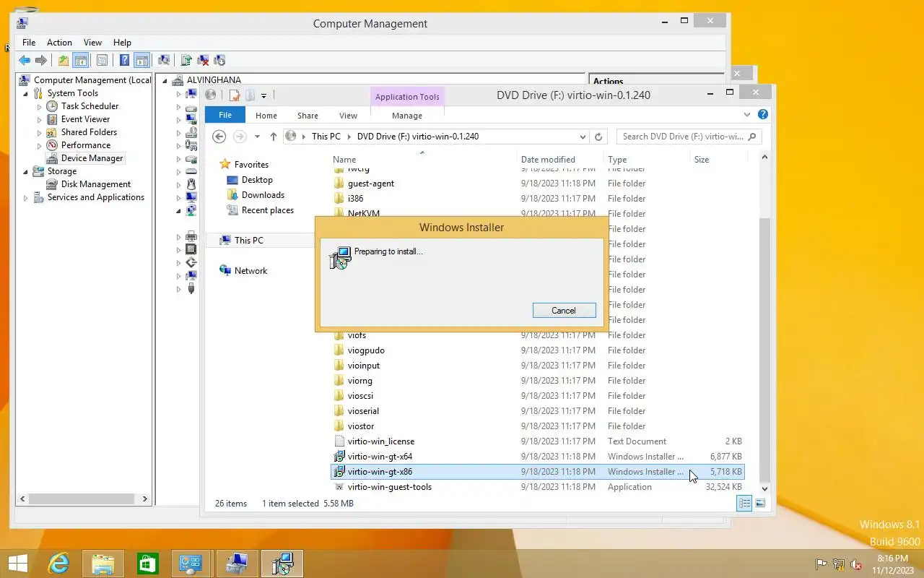
Task: Click the File tab in Explorer ribbon
Action: pos(225,115)
